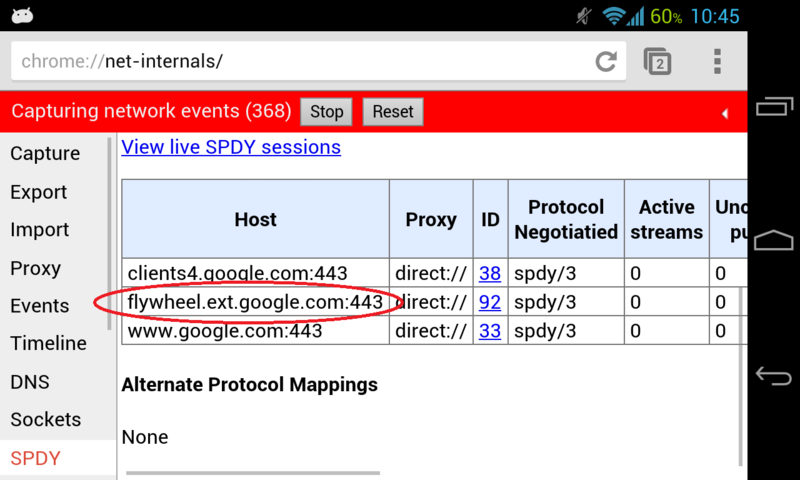Tap the Android home button
800x480 pixels.
point(773,240)
